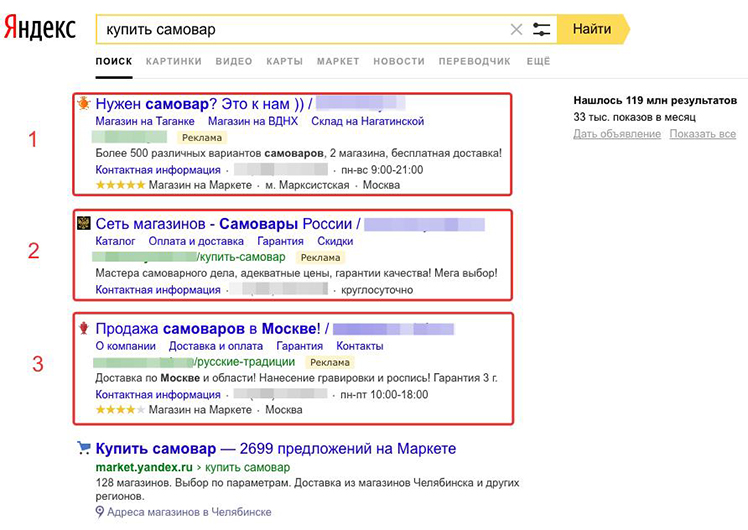Click the Яндекс logo
The height and width of the screenshot is (530, 748).
coord(40,28)
